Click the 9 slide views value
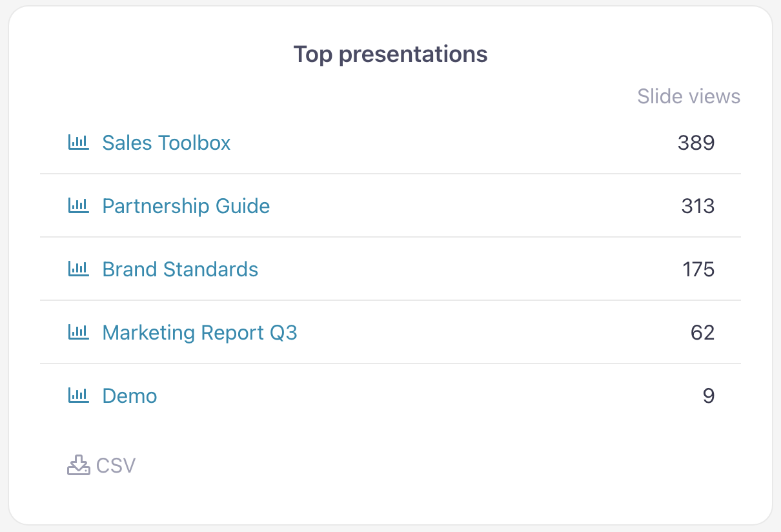Screen dimensions: 781x532 708,396
